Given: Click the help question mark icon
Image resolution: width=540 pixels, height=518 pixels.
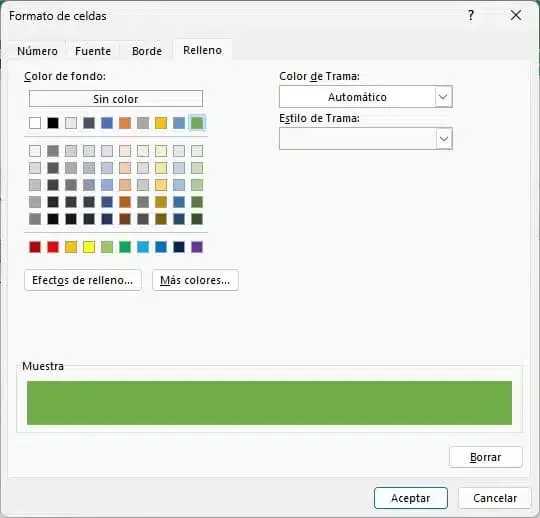Looking at the screenshot, I should tap(471, 15).
